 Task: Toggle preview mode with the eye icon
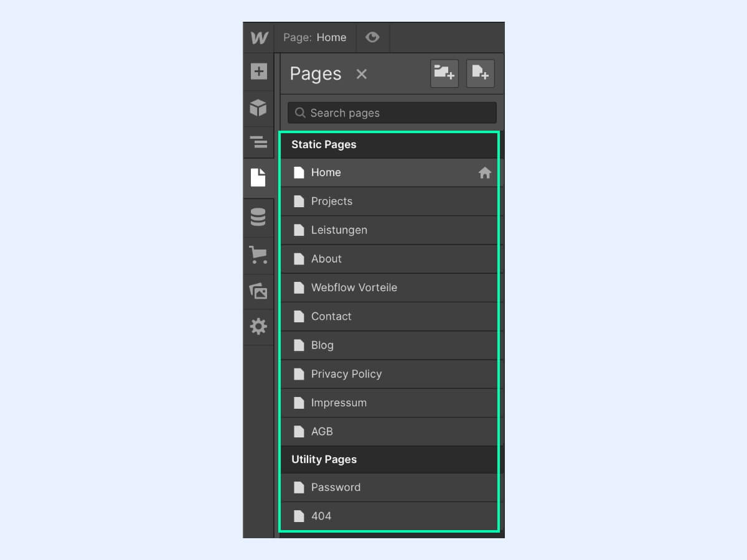click(372, 37)
